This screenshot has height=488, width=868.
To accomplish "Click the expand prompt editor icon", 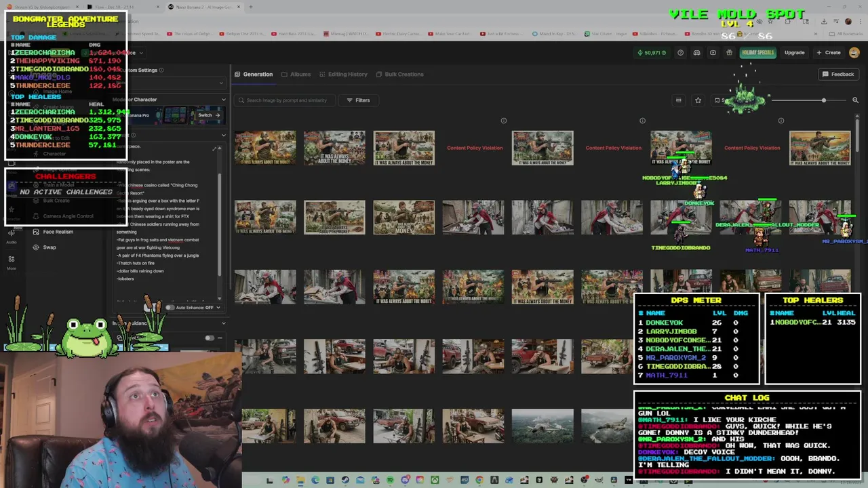I will click(x=215, y=149).
